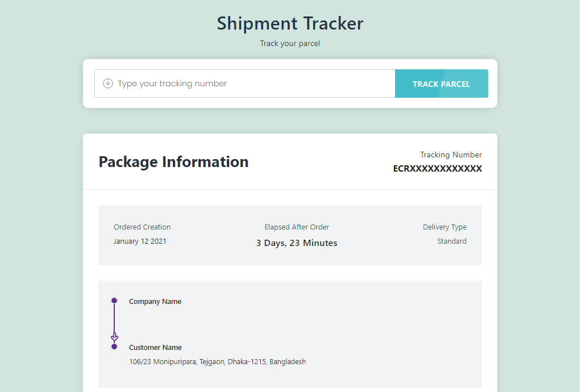Click the Delivery Type label
Viewport: 582px width, 392px height.
click(x=444, y=227)
